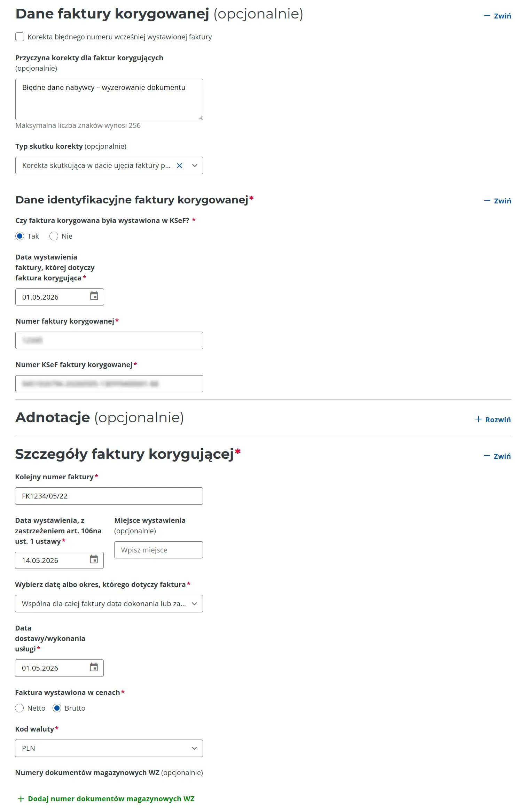Select Brutto pricing radio button
The image size is (532, 812).
click(57, 708)
